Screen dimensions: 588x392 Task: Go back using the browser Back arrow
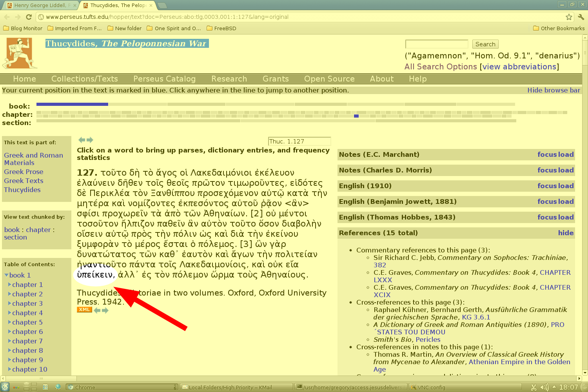coord(7,17)
